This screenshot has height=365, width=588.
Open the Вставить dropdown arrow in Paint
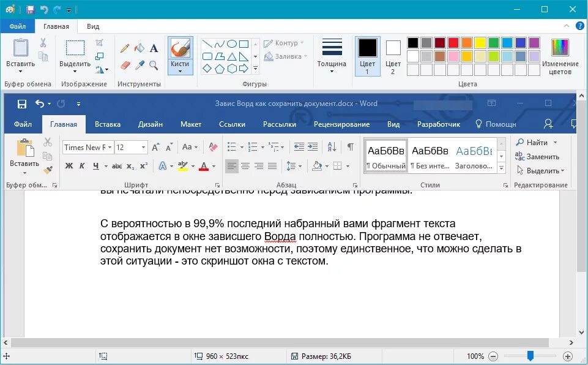pyautogui.click(x=21, y=71)
